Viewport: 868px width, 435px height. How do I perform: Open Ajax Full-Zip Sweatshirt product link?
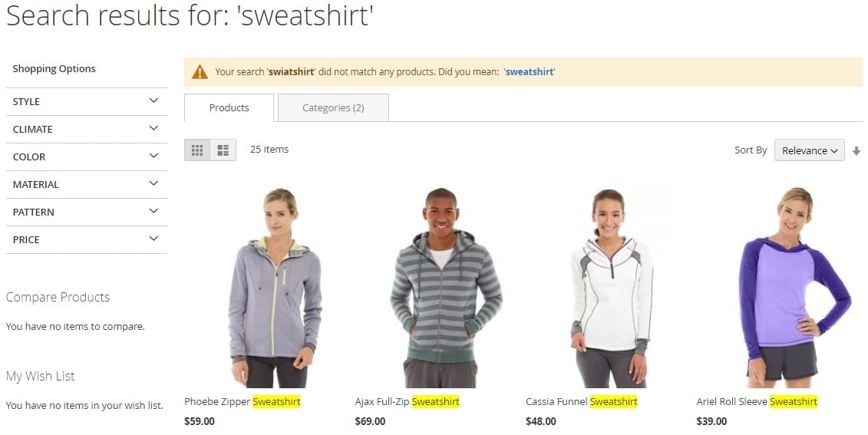(x=408, y=402)
